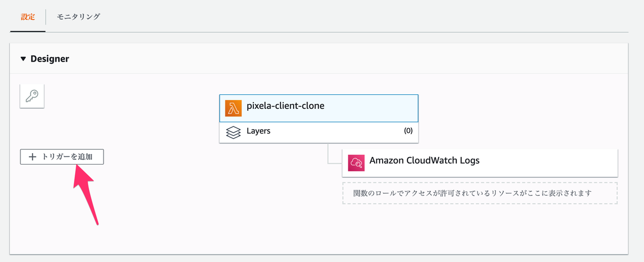The image size is (644, 262).
Task: Click the Designer heading text
Action: (x=50, y=59)
